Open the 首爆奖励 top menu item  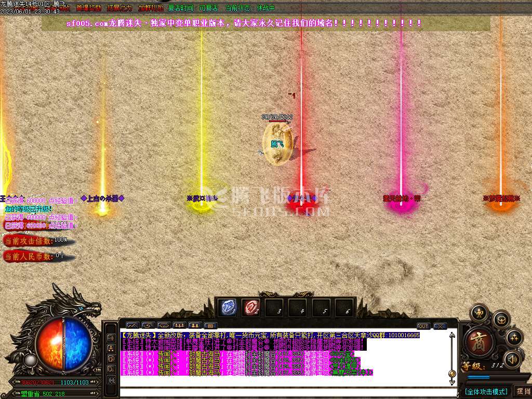tap(88, 8)
